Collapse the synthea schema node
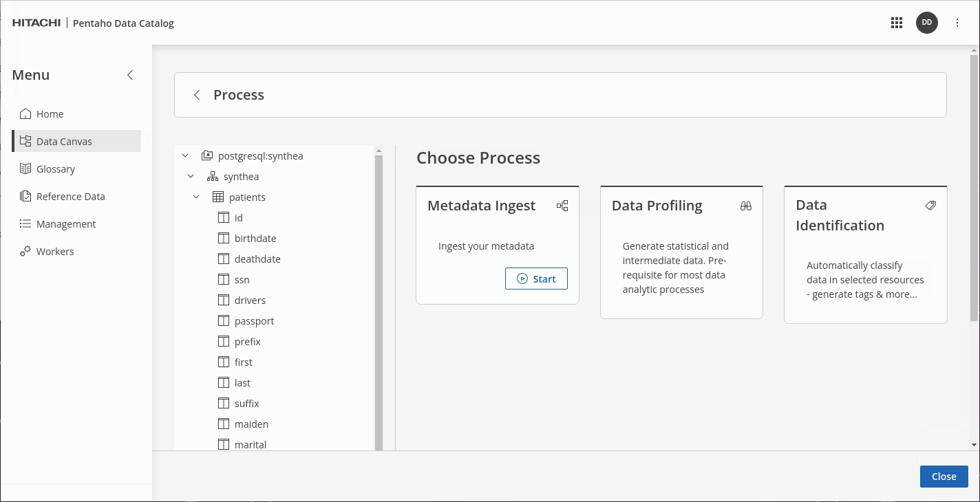This screenshot has height=502, width=980. pyautogui.click(x=191, y=177)
